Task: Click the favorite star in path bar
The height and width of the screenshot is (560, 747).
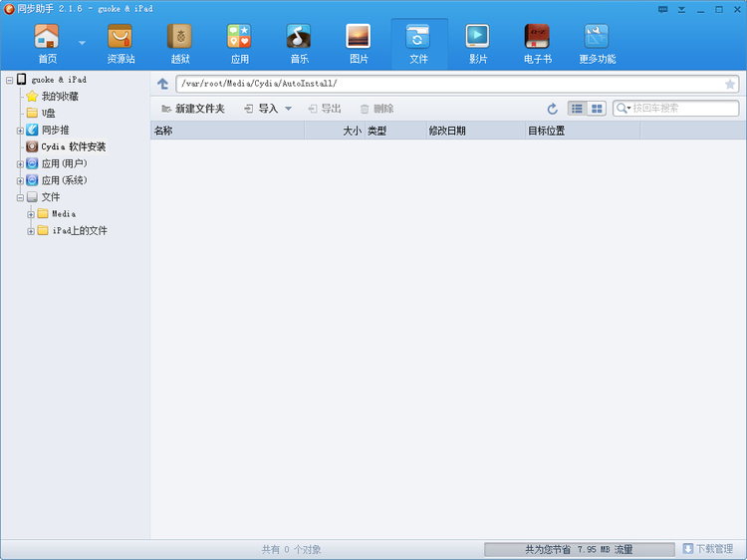Action: tap(729, 85)
